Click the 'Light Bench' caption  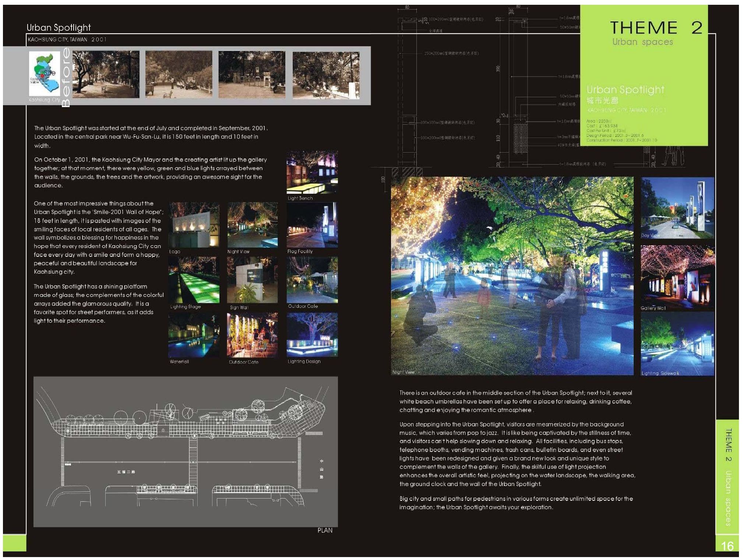300,198
